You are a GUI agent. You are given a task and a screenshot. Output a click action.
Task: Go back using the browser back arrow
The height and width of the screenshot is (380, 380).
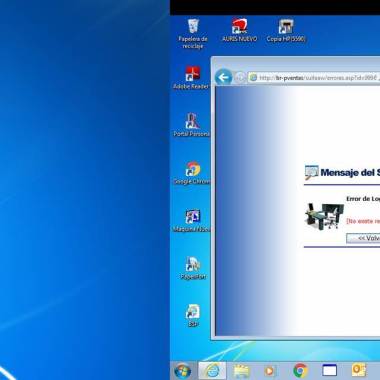223,78
